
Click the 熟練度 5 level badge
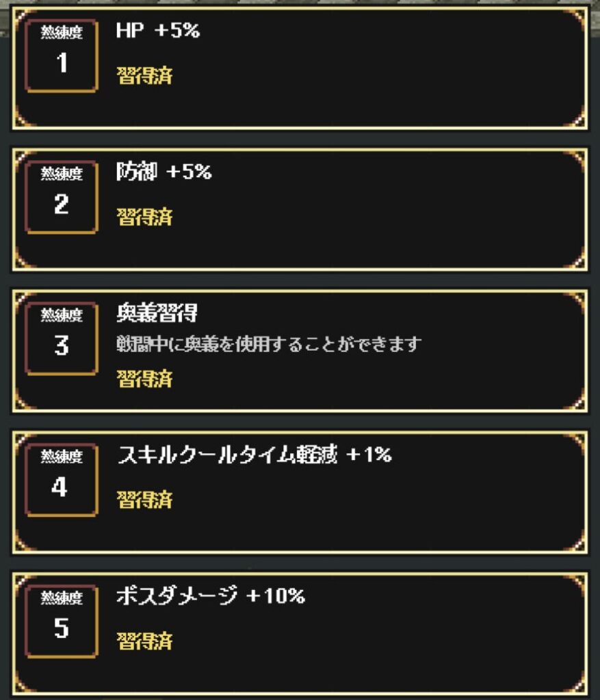[62, 621]
